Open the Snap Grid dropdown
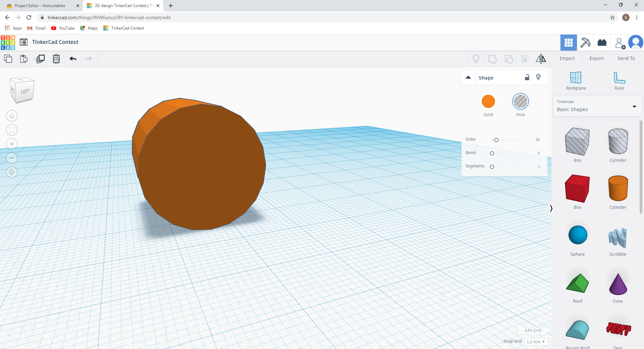This screenshot has width=644, height=349. pos(536,342)
